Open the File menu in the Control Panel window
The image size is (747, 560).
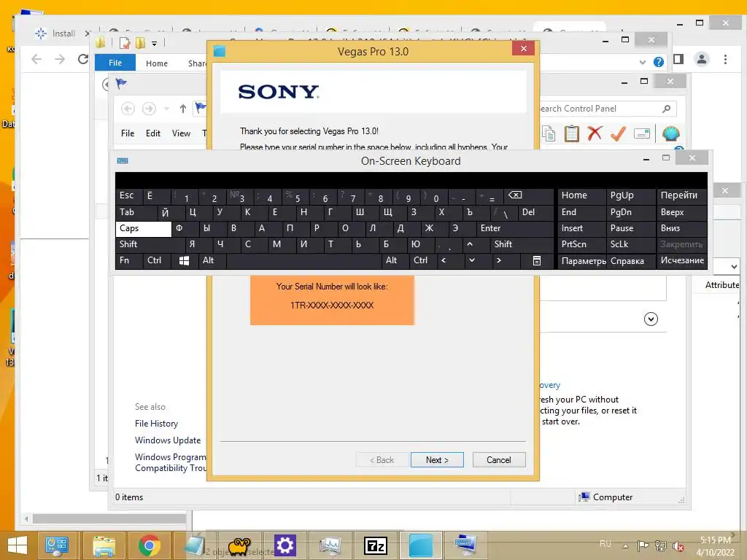pos(127,134)
